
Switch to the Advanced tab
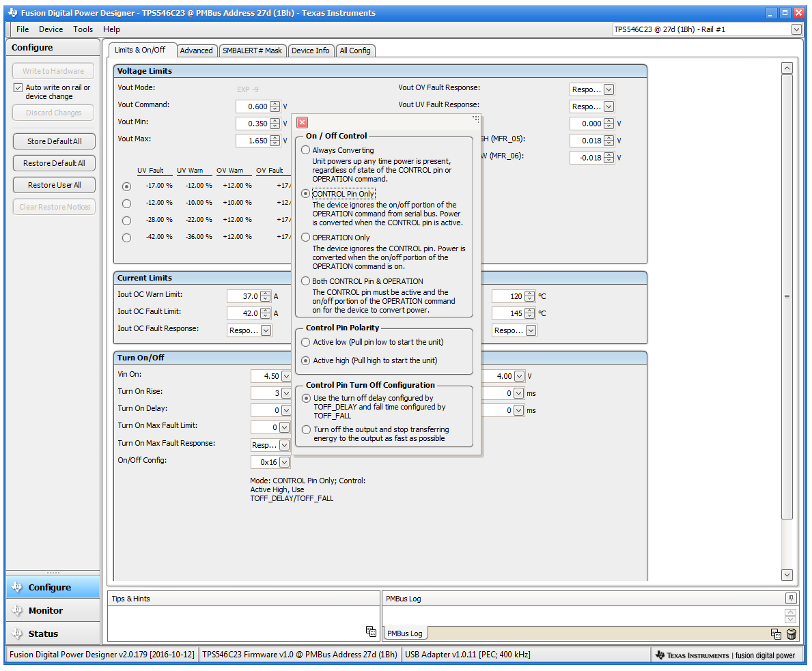(x=197, y=50)
